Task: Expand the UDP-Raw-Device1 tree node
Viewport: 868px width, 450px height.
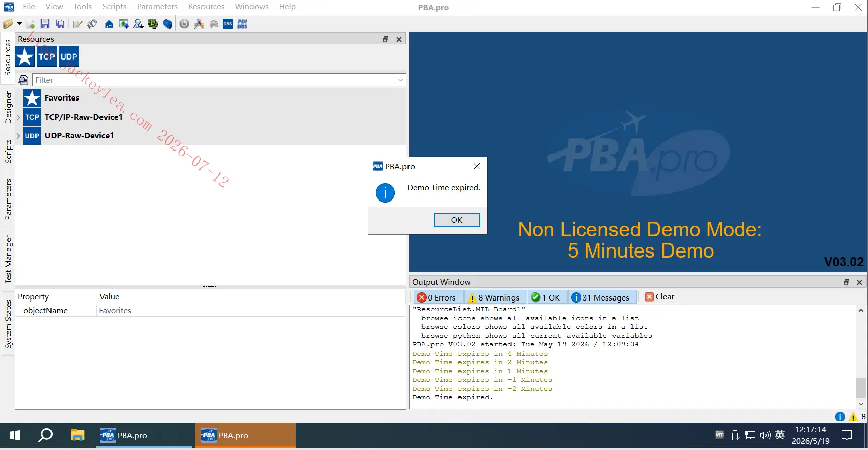Action: point(18,136)
